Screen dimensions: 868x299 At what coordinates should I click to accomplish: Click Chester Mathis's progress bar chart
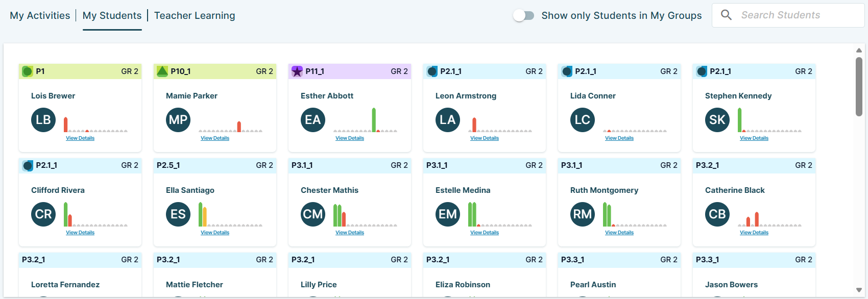(x=365, y=215)
